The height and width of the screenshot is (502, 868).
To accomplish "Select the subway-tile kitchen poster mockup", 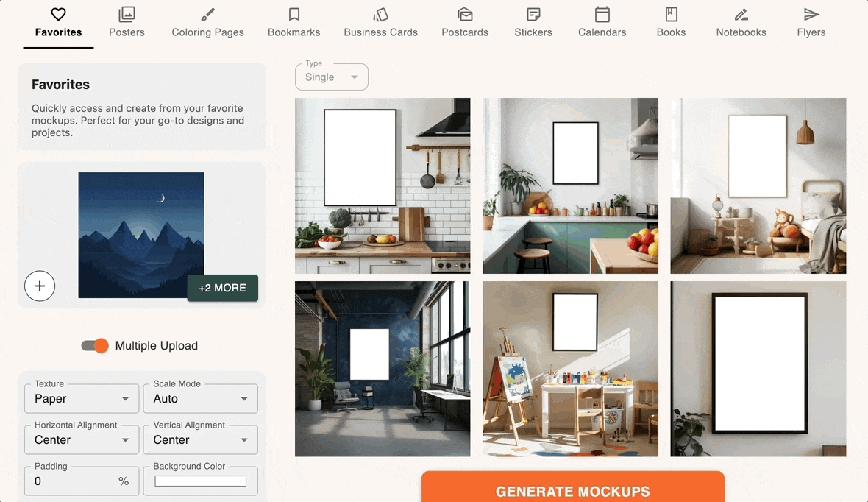I will point(383,185).
